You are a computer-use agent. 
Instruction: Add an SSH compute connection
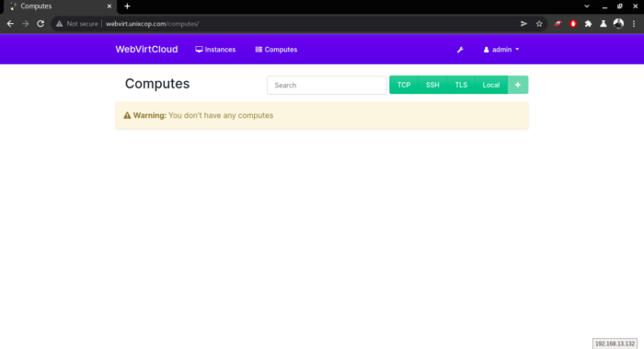coord(432,85)
